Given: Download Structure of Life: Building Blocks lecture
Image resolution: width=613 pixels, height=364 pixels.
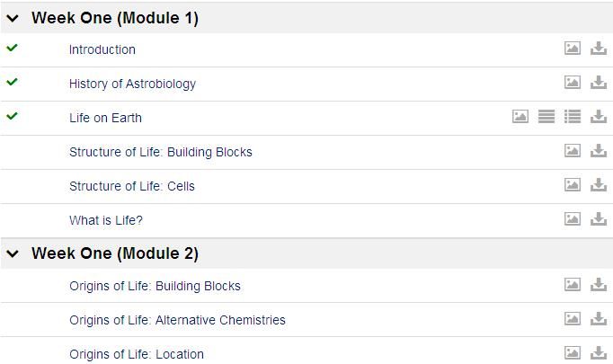Looking at the screenshot, I should [599, 151].
